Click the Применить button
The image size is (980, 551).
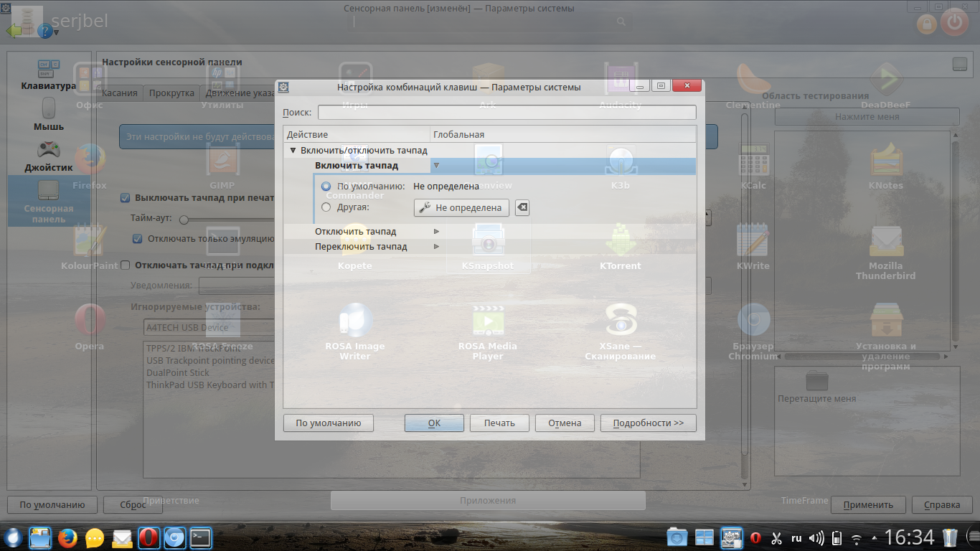pyautogui.click(x=868, y=505)
